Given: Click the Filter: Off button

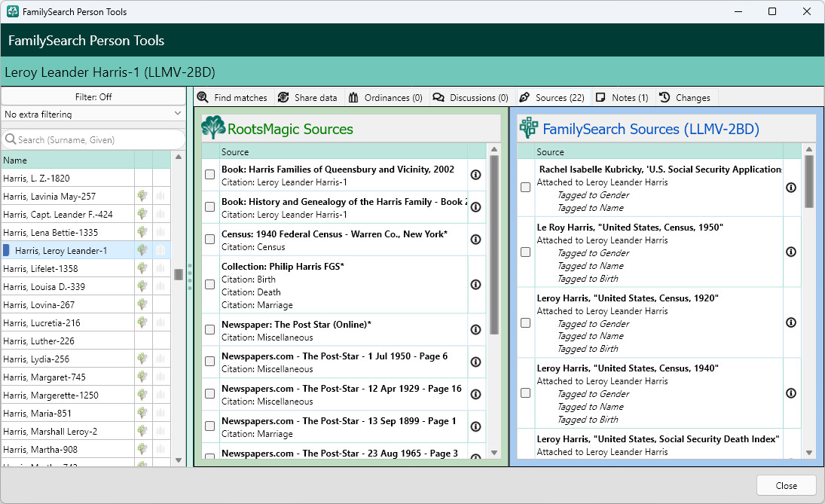Looking at the screenshot, I should pos(93,96).
